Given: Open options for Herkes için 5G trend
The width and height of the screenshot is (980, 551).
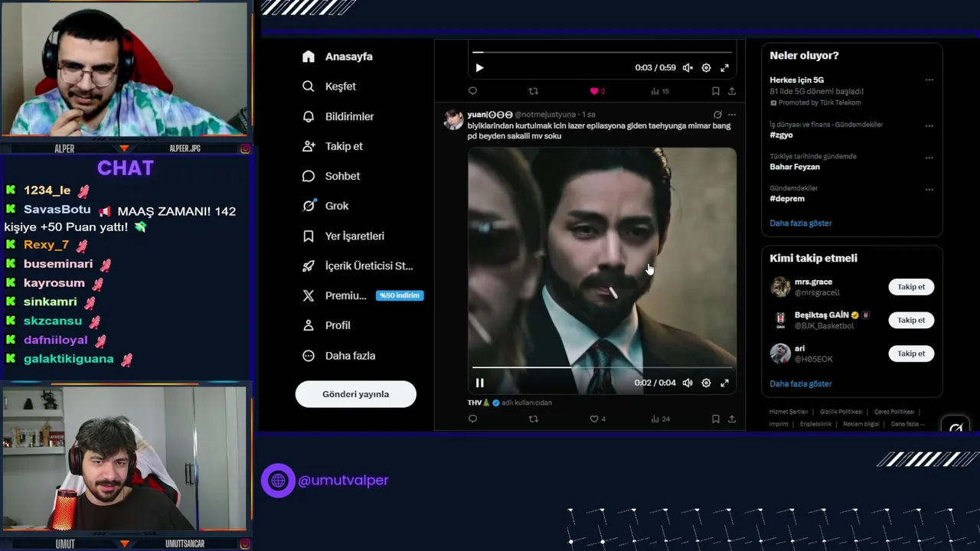Looking at the screenshot, I should pos(929,80).
